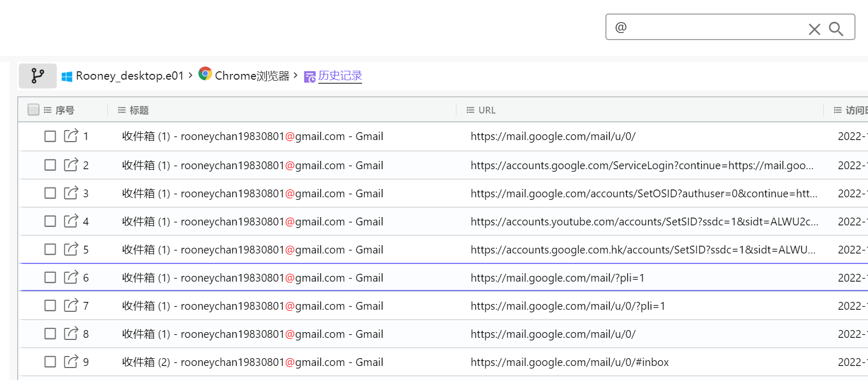
Task: Open the 历史记录 breadcrumb link
Action: (340, 76)
